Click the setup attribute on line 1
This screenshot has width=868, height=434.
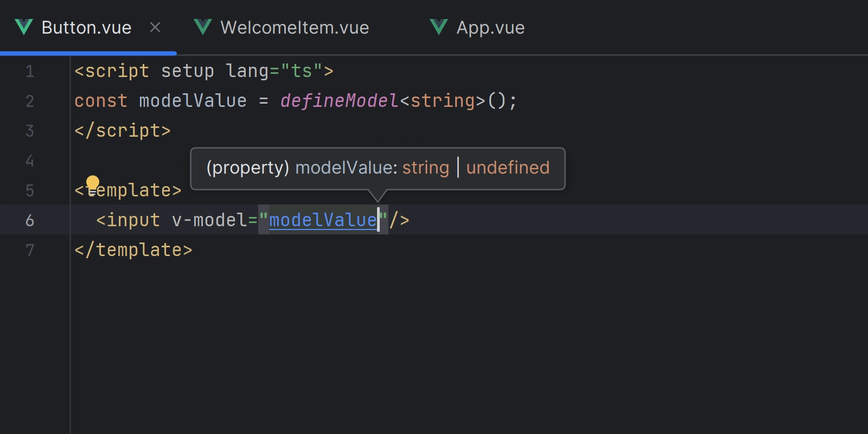[188, 71]
